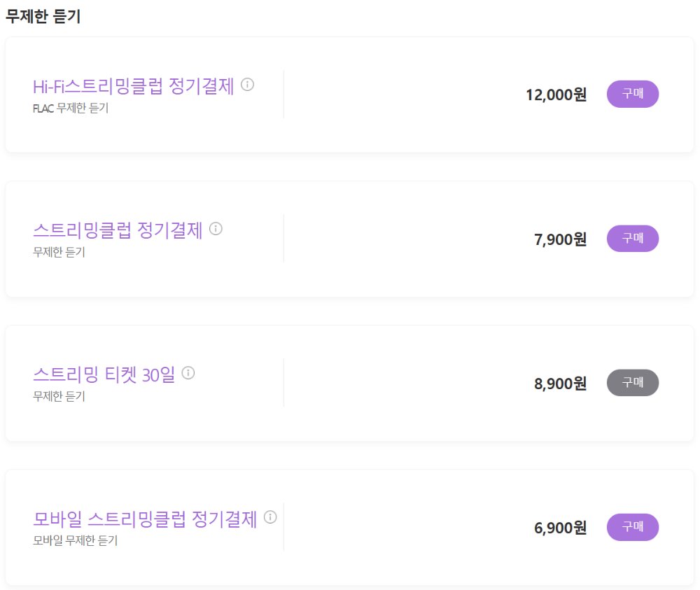This screenshot has height=590, width=700.
Task: Open info tooltip for Hi-Fi스트리밍클럽 정기결제
Action: [x=248, y=85]
